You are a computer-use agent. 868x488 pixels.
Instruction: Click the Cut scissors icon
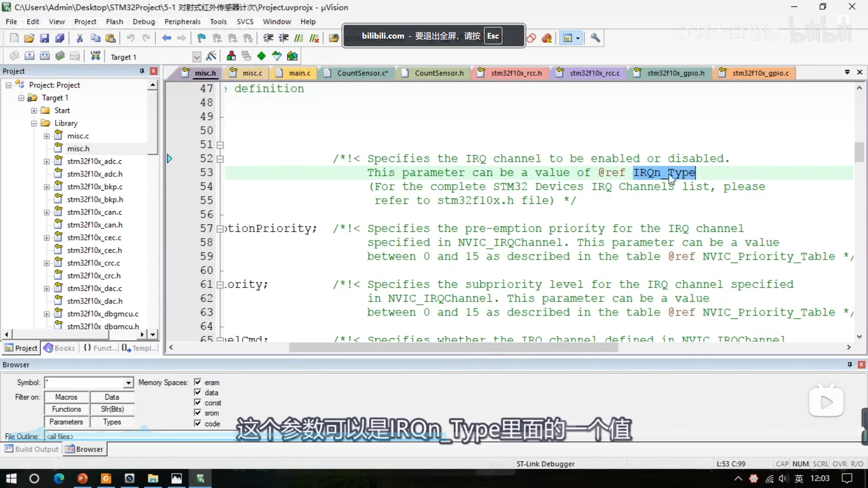pyautogui.click(x=80, y=38)
